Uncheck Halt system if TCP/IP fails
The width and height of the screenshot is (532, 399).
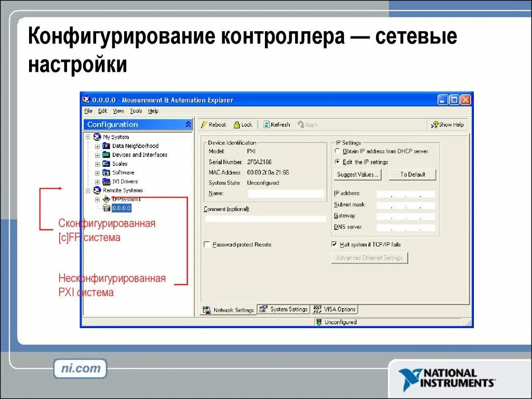334,244
